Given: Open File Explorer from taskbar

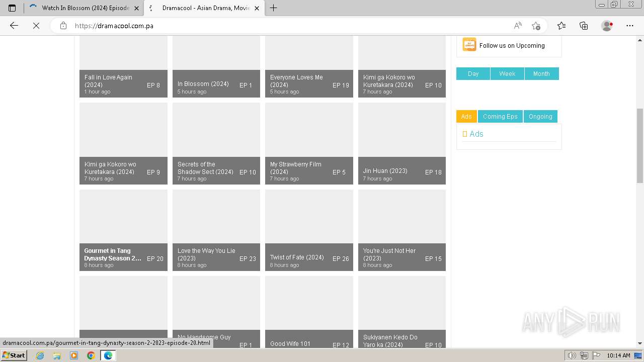Looking at the screenshot, I should (57, 355).
